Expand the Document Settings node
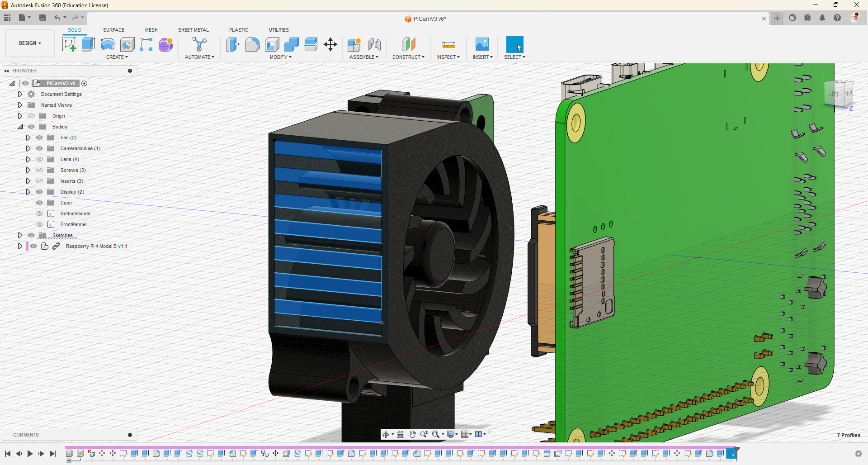The image size is (868, 465). tap(20, 94)
